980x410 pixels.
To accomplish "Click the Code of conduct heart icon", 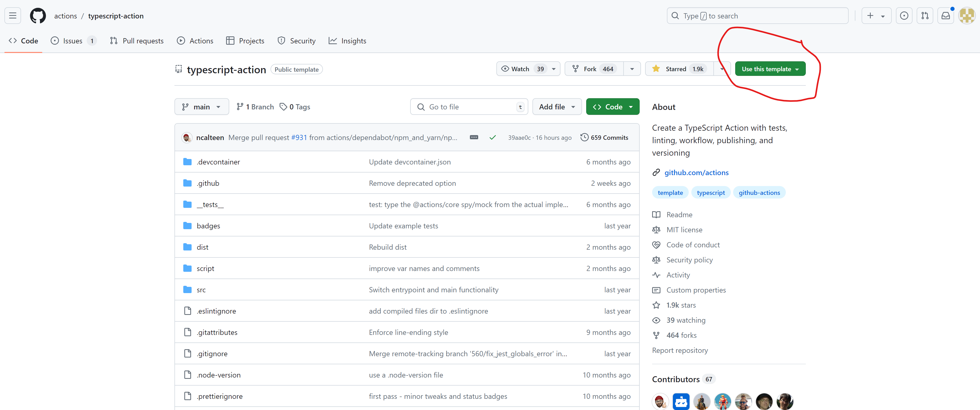I will click(656, 245).
